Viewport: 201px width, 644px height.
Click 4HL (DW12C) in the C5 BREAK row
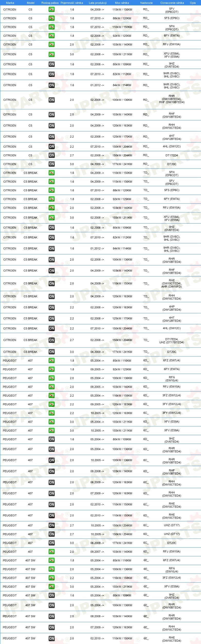[172, 328]
